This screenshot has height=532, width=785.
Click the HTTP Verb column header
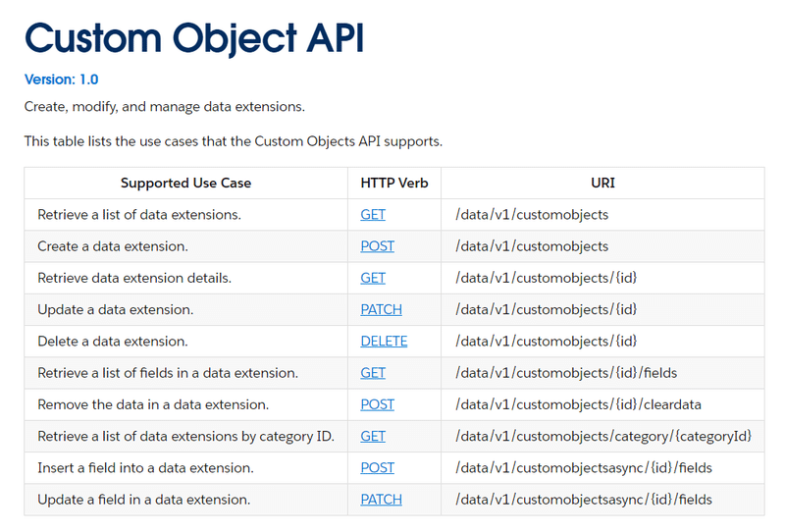pos(394,183)
